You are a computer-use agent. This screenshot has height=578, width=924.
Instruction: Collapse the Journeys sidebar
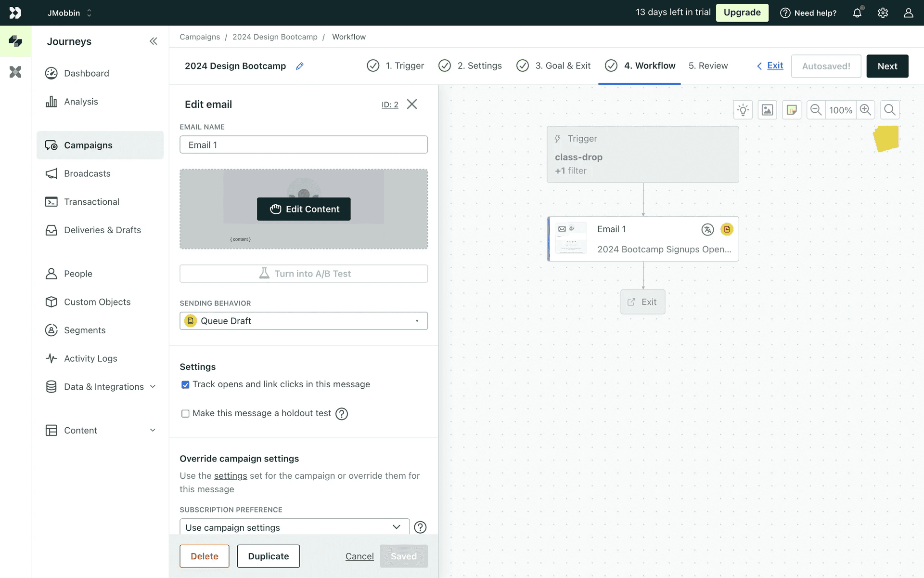153,41
